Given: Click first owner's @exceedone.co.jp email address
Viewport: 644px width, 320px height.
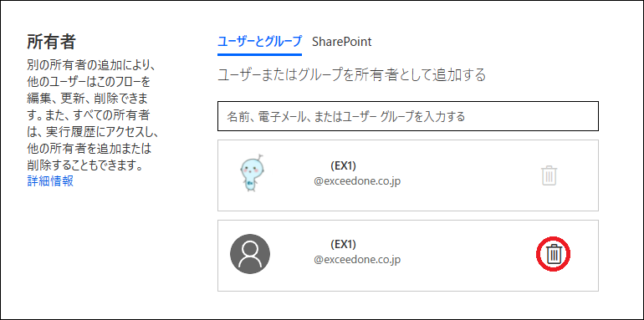Looking at the screenshot, I should click(x=357, y=181).
